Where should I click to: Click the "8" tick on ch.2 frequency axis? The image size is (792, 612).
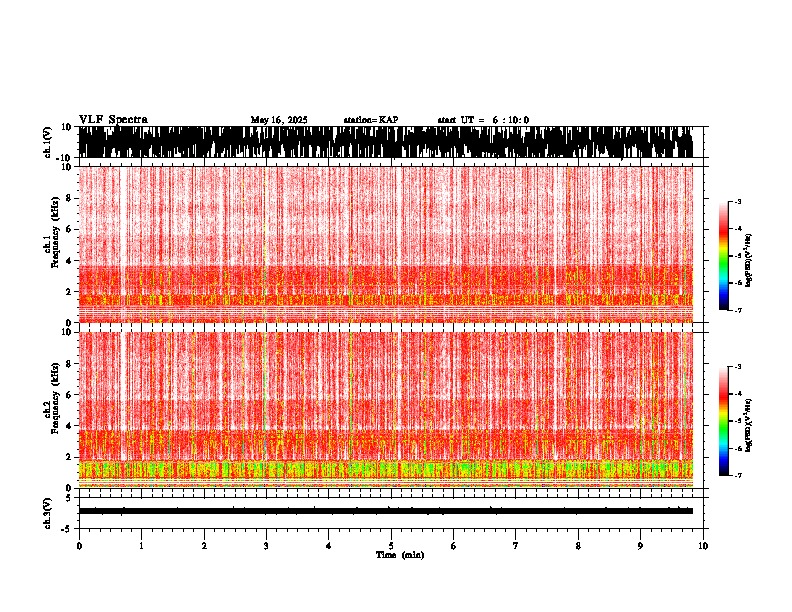coord(70,364)
